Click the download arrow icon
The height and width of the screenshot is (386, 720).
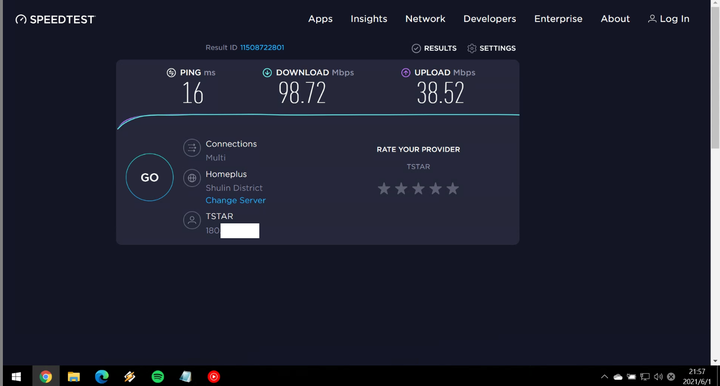(x=267, y=73)
